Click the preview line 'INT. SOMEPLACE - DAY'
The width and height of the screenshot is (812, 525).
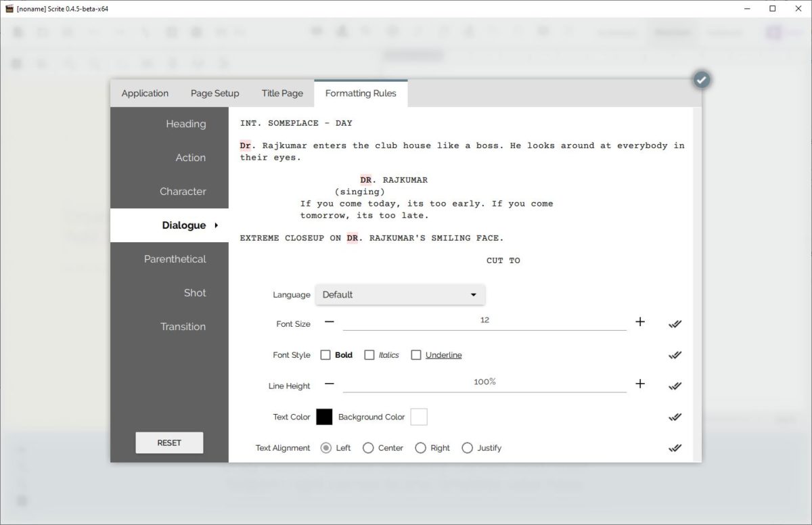point(296,123)
